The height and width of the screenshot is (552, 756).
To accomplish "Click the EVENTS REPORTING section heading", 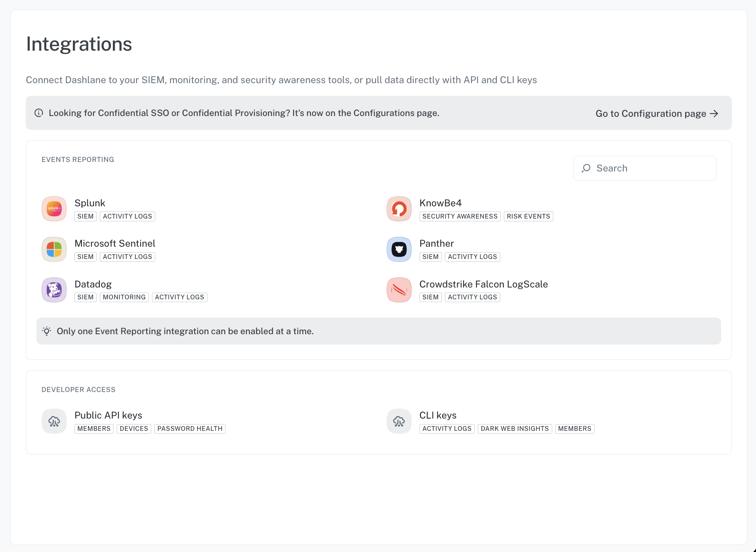I will 78,160.
